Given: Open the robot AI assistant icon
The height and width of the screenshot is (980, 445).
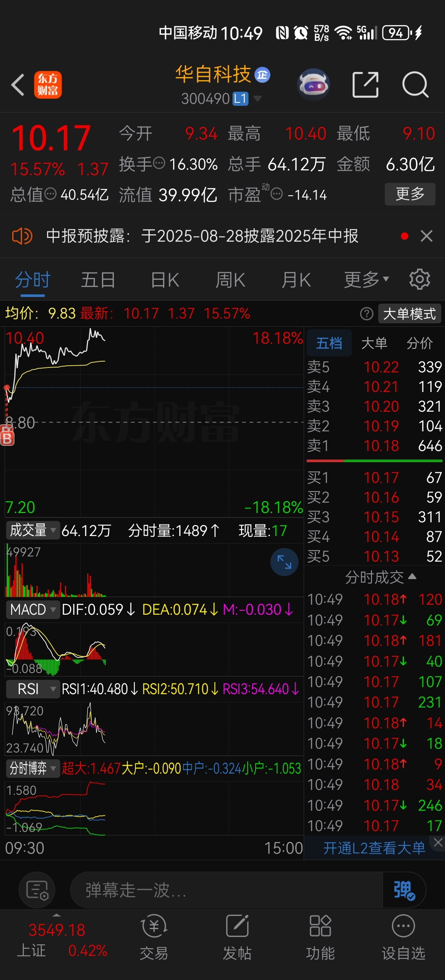Looking at the screenshot, I should pos(313,85).
